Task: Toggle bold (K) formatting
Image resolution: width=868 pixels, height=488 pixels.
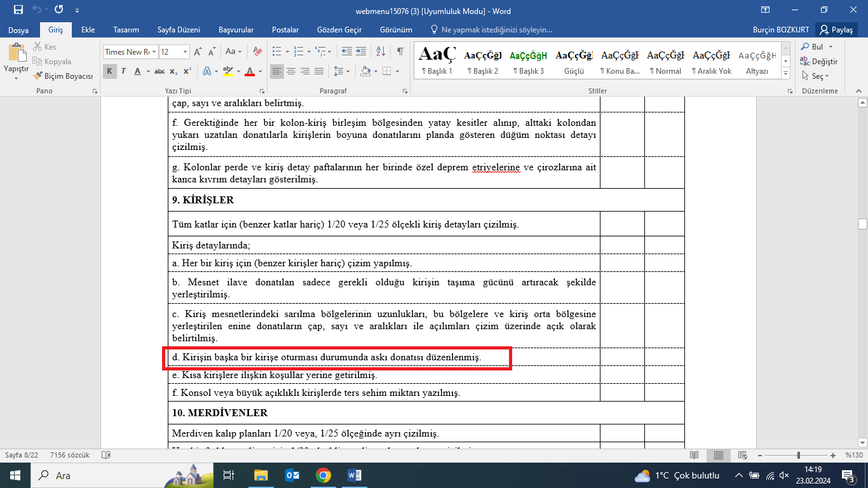Action: [109, 71]
